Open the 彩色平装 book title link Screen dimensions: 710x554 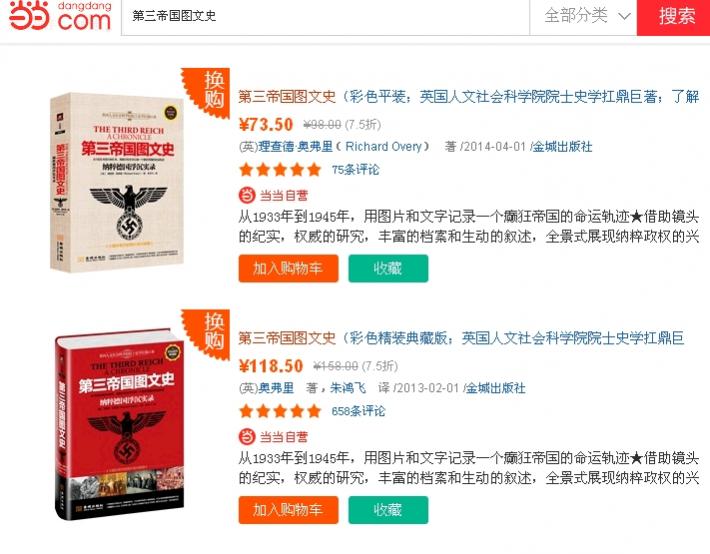point(469,96)
